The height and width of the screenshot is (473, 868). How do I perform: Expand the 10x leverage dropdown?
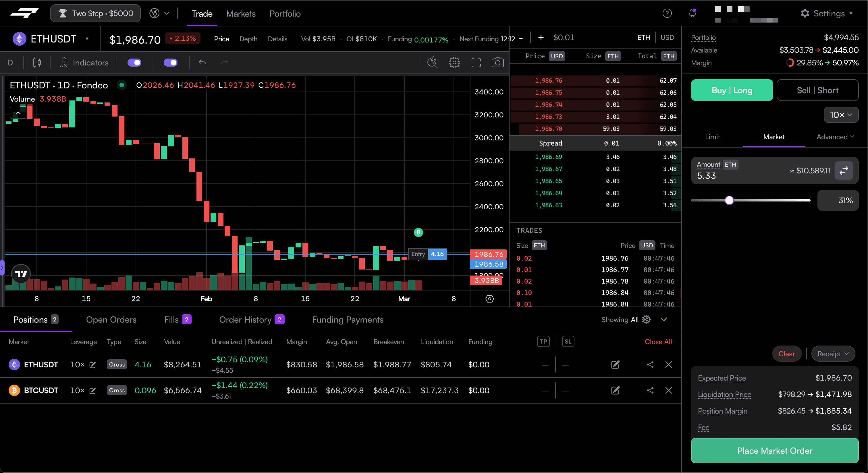click(x=840, y=115)
